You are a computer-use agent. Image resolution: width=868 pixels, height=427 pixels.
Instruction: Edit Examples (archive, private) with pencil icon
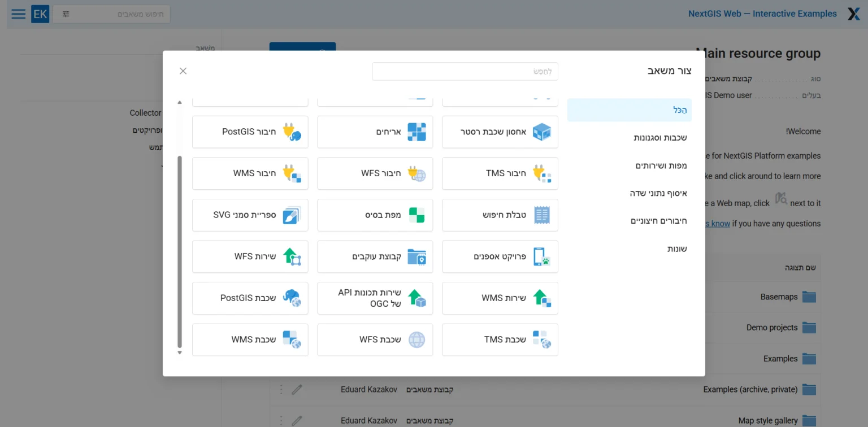point(297,389)
